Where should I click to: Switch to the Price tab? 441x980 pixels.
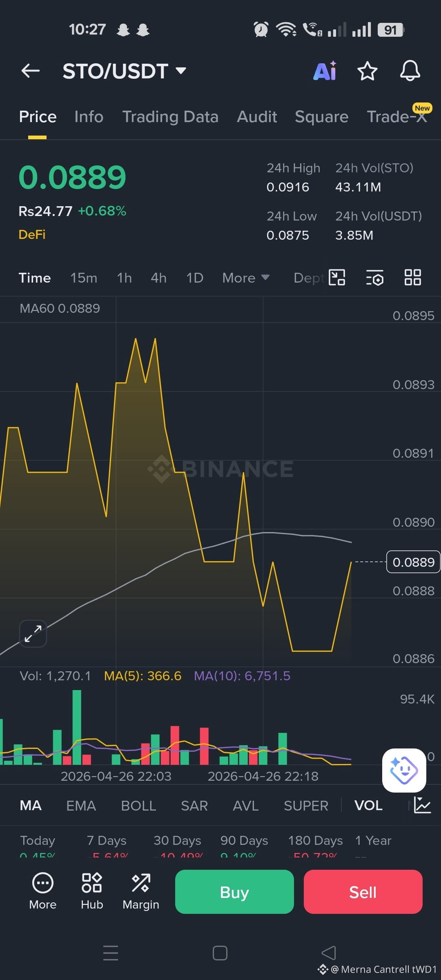click(x=38, y=117)
